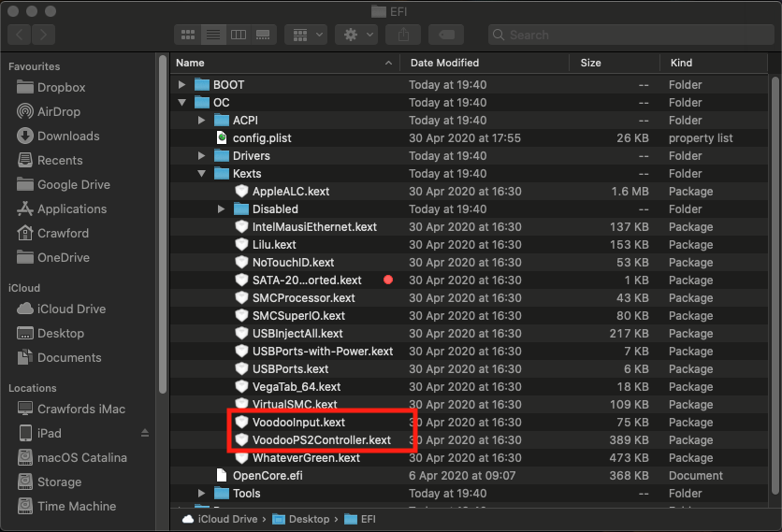Screen dimensions: 782x532
Task: Select VoodooInput.kext
Action: (x=469, y=423)
